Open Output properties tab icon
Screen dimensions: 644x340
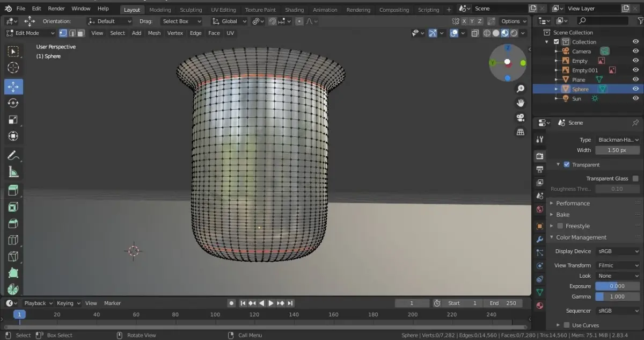pyautogui.click(x=540, y=169)
